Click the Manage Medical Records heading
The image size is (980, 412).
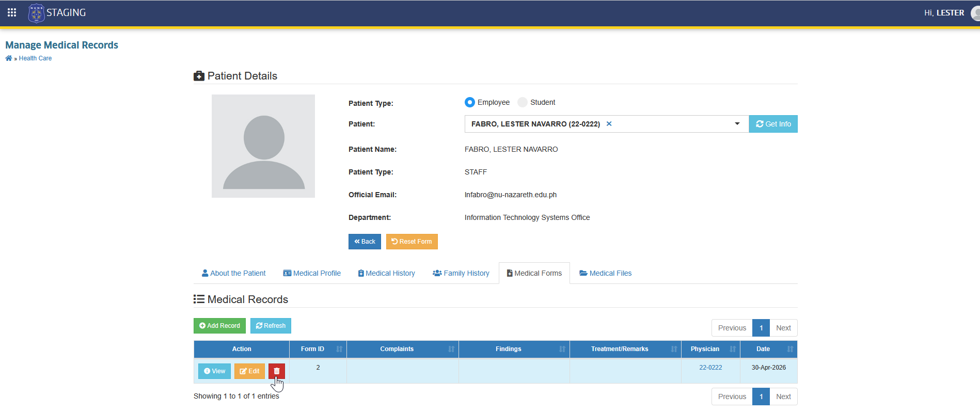tap(61, 45)
